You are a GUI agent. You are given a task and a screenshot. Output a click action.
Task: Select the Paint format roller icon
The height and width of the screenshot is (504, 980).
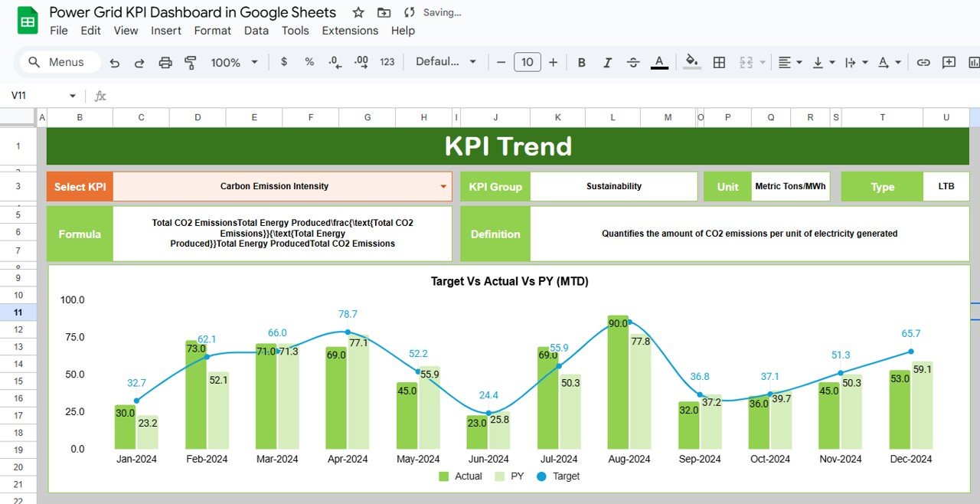click(x=191, y=63)
